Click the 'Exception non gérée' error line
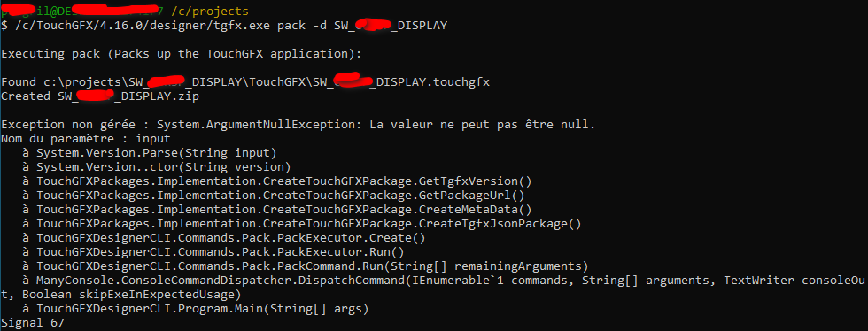This screenshot has height=331, width=868. (x=298, y=125)
